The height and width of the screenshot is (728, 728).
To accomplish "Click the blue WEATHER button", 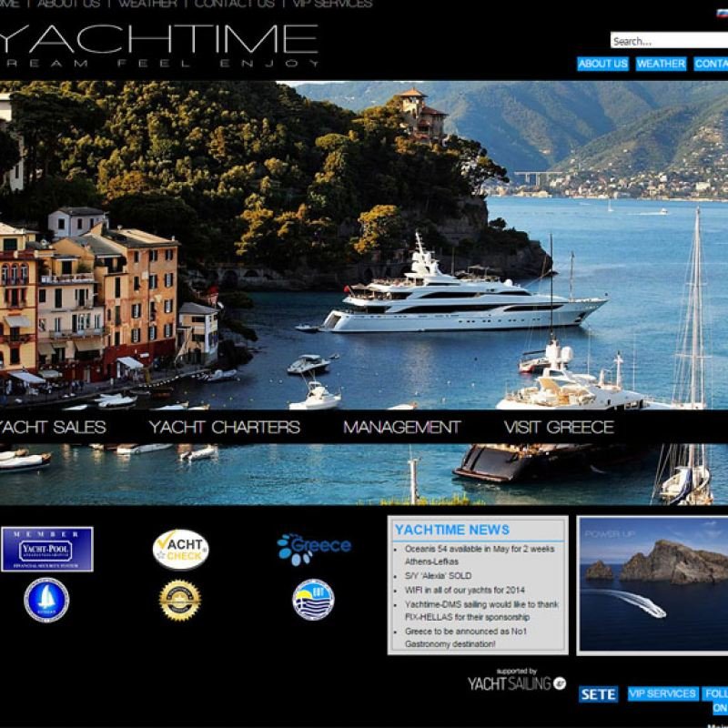I will pyautogui.click(x=661, y=64).
